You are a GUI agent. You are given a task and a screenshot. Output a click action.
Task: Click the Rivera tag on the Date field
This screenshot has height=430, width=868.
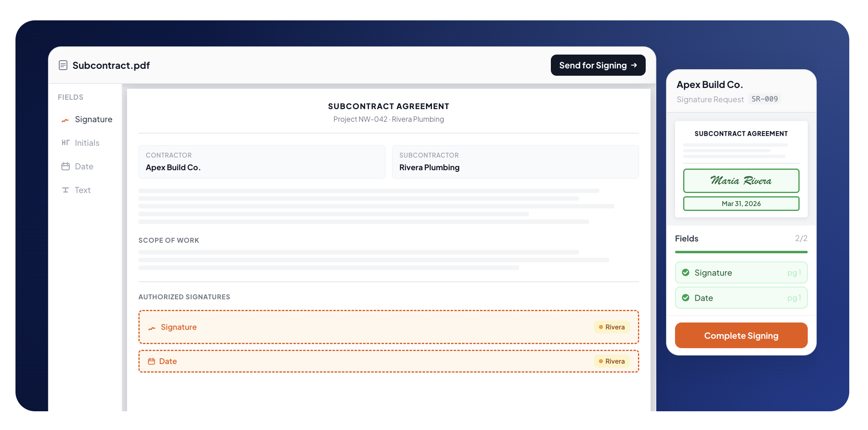612,361
